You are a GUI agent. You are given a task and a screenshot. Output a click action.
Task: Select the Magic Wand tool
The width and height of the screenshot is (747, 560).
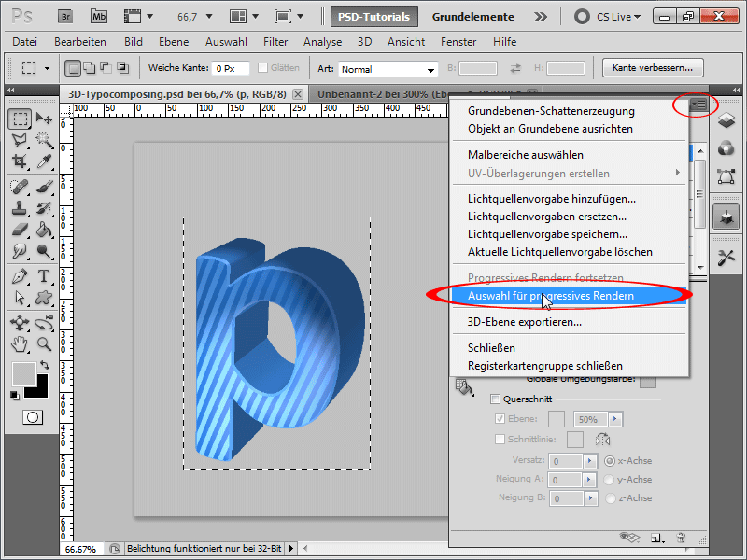(44, 140)
